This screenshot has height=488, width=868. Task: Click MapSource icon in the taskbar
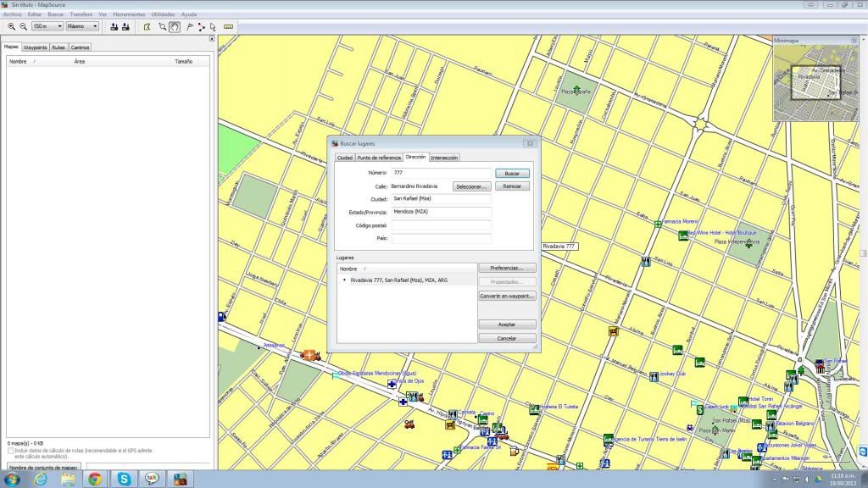click(x=180, y=480)
